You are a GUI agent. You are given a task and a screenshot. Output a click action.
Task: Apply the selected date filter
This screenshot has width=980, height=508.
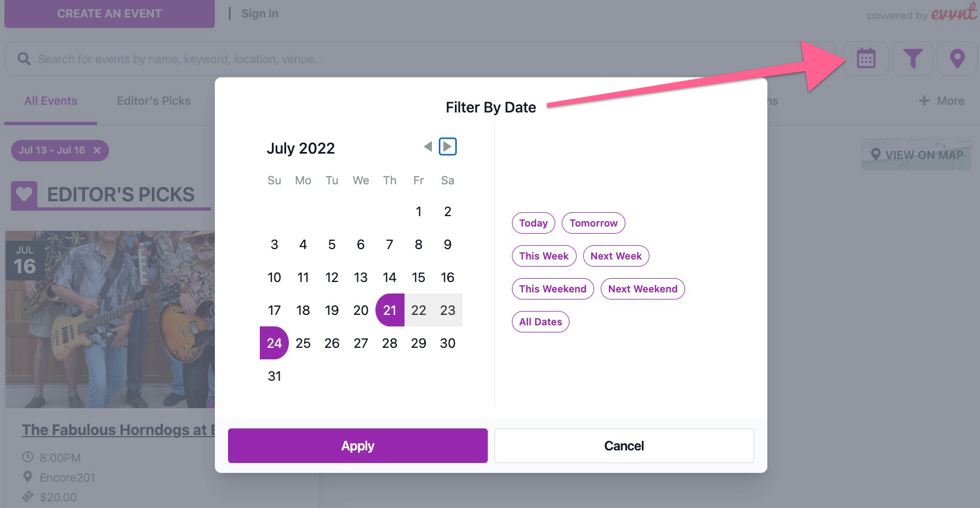(358, 446)
